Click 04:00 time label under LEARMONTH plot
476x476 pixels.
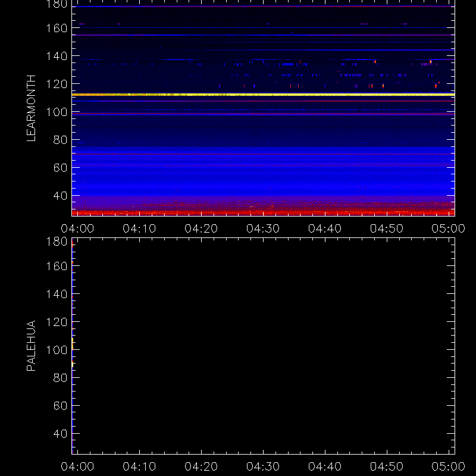tap(77, 228)
